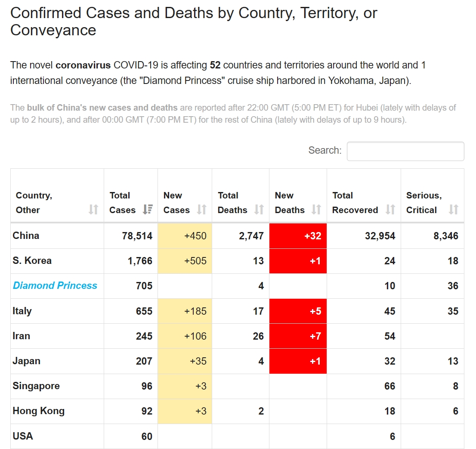Focus the Search input field
Image resolution: width=476 pixels, height=449 pixels.
pyautogui.click(x=405, y=151)
